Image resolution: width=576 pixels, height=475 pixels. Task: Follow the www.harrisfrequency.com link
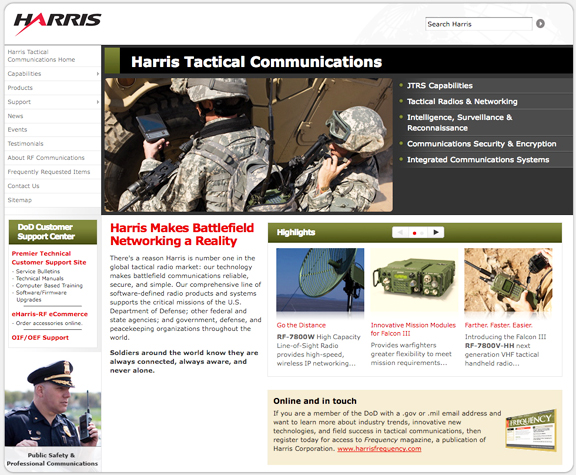click(x=379, y=449)
